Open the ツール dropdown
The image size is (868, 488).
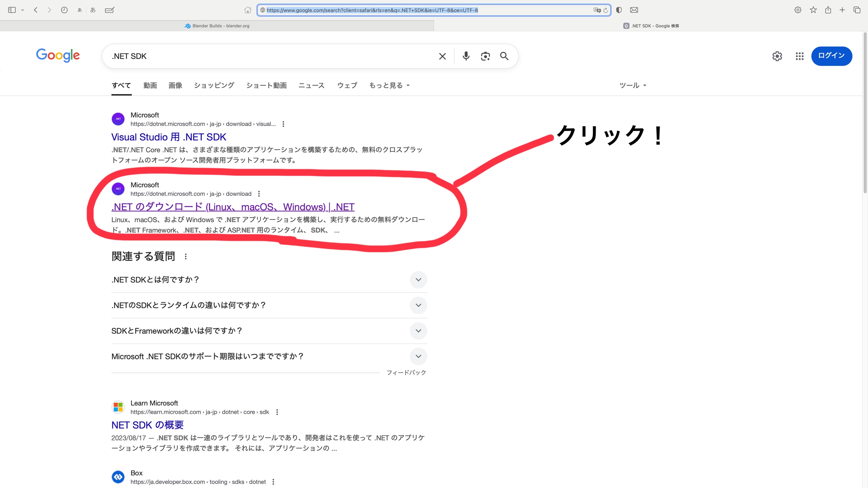633,86
